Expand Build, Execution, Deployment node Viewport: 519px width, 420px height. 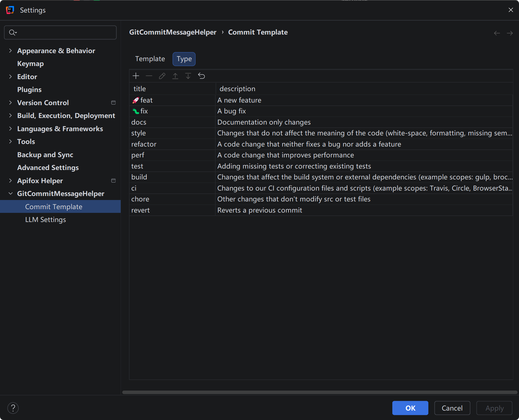pos(11,115)
